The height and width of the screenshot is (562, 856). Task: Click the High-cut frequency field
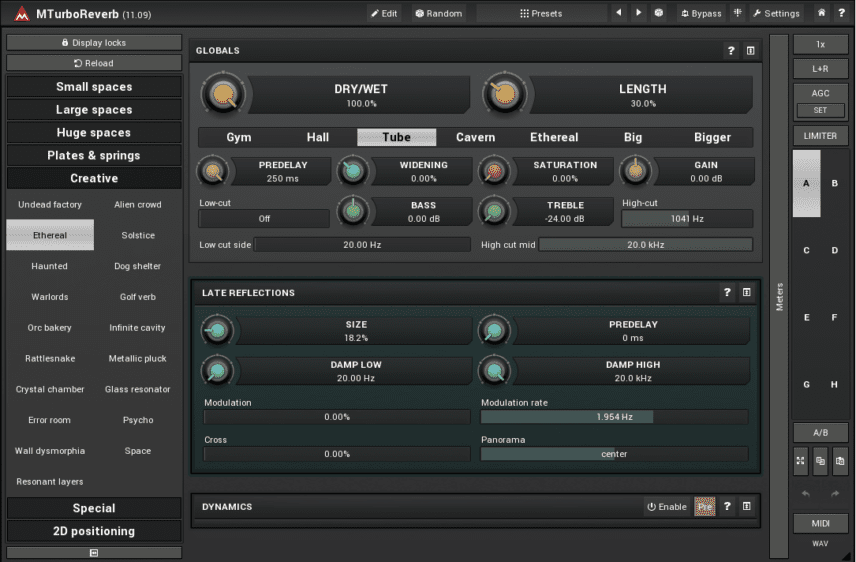point(687,218)
